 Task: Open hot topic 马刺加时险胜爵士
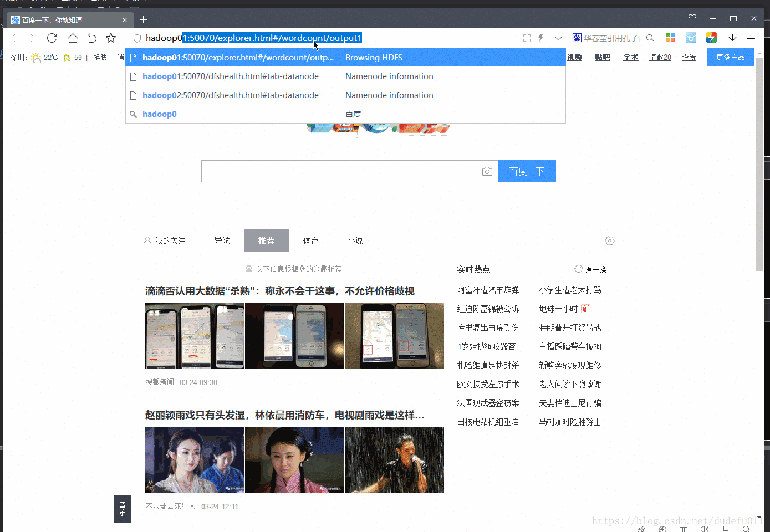click(570, 422)
